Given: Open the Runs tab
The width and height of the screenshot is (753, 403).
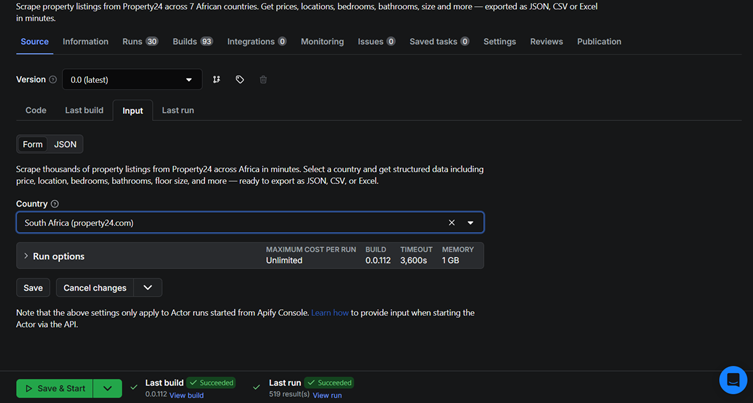Looking at the screenshot, I should tap(140, 42).
